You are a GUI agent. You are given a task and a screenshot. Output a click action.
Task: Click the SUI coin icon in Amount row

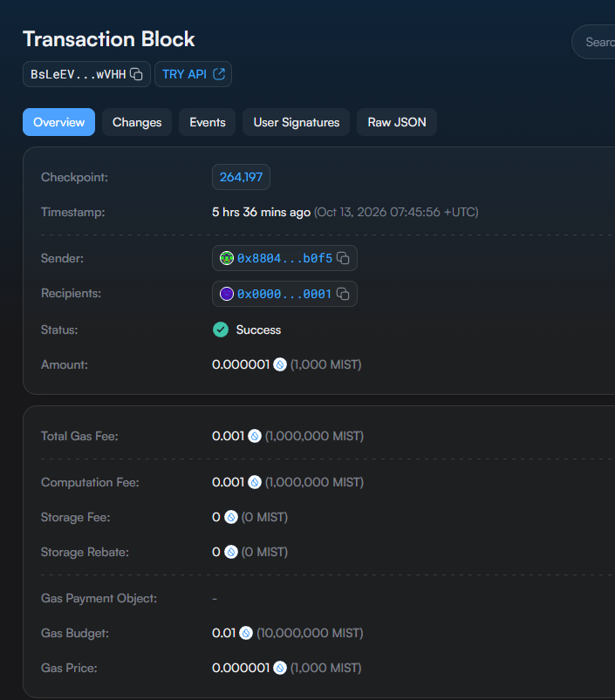pyautogui.click(x=280, y=364)
